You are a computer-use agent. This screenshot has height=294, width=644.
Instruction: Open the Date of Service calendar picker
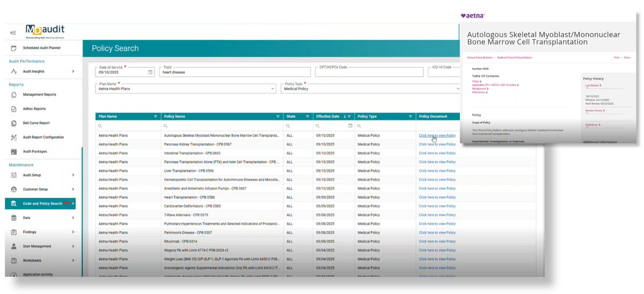click(150, 72)
